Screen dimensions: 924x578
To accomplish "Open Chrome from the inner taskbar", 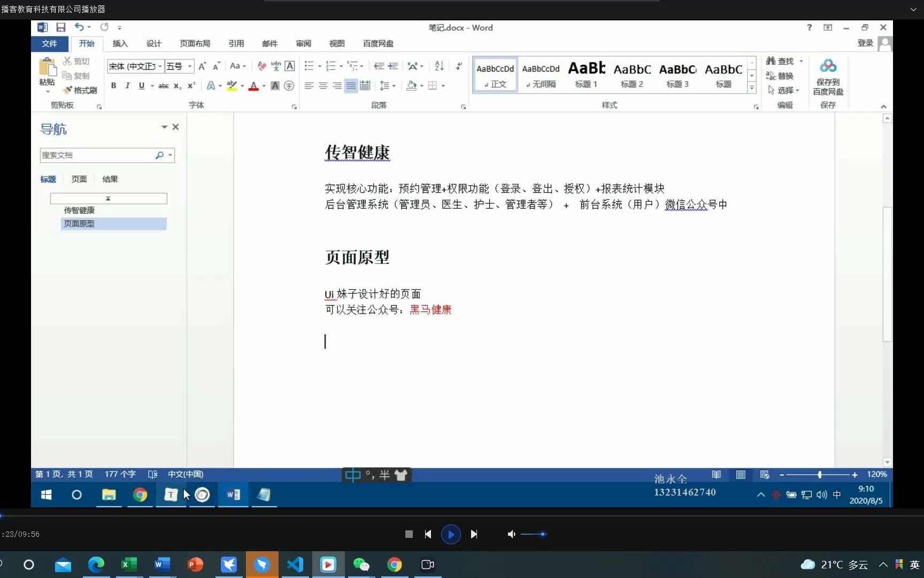I will (x=140, y=495).
